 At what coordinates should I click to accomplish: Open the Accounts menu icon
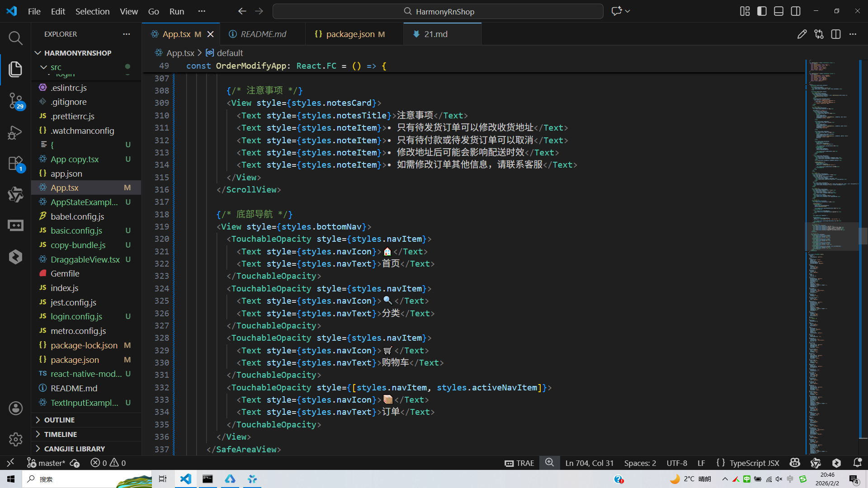15,408
